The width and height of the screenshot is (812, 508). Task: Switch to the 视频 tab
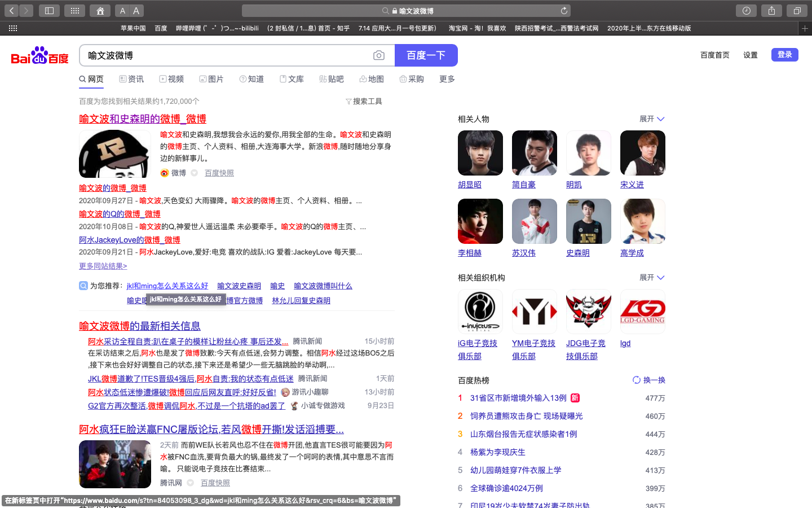pos(171,79)
